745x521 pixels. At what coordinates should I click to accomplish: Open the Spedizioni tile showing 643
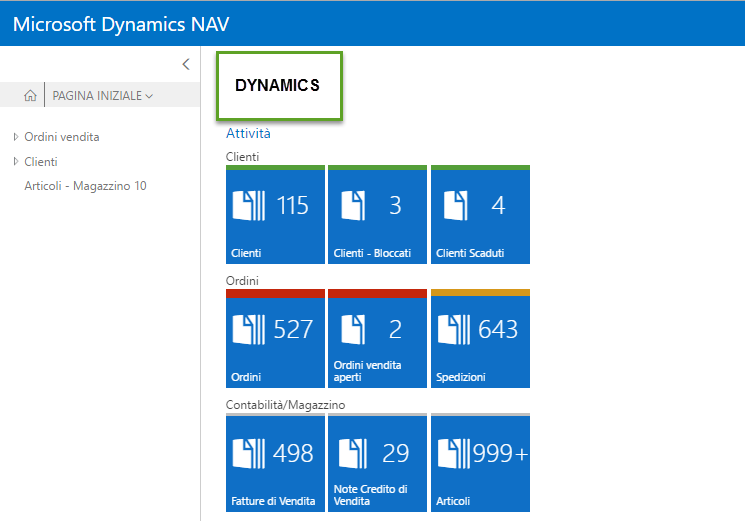pos(480,339)
